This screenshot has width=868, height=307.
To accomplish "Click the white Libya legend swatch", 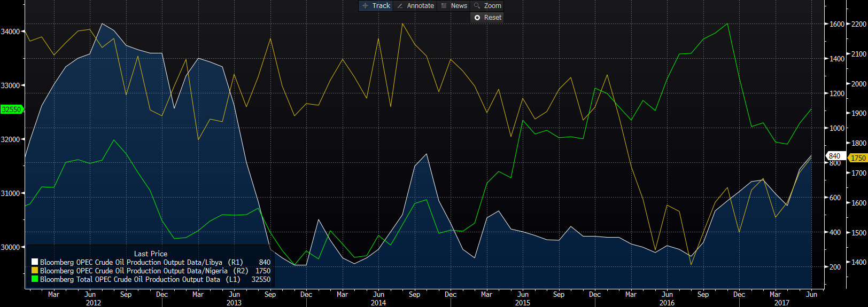I will pos(35,262).
